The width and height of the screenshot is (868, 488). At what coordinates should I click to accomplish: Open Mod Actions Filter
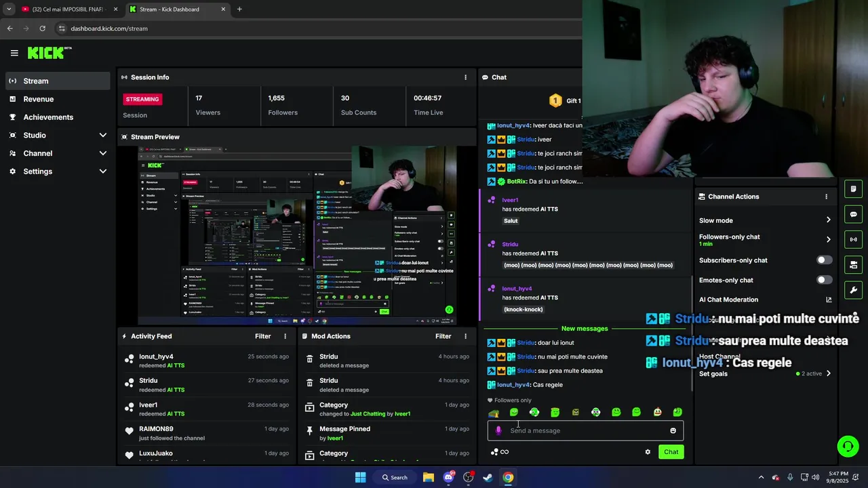tap(443, 336)
